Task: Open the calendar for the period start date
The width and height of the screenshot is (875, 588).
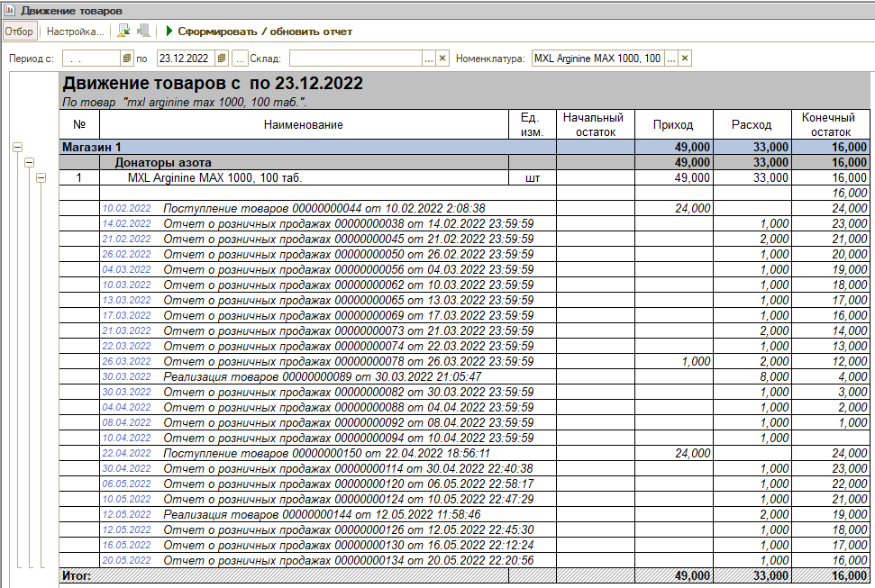Action: click(127, 59)
